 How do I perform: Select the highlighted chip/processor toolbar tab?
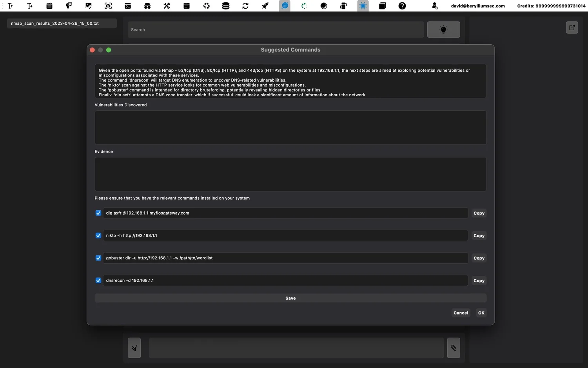(363, 6)
